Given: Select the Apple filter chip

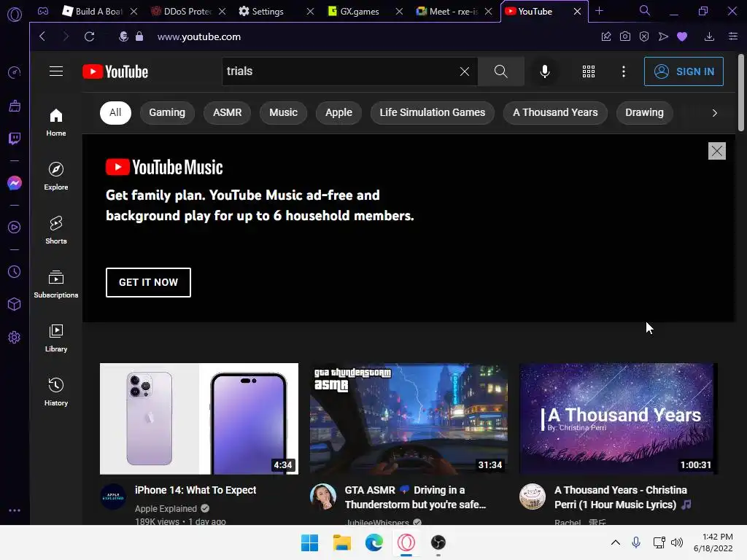Looking at the screenshot, I should 338,113.
